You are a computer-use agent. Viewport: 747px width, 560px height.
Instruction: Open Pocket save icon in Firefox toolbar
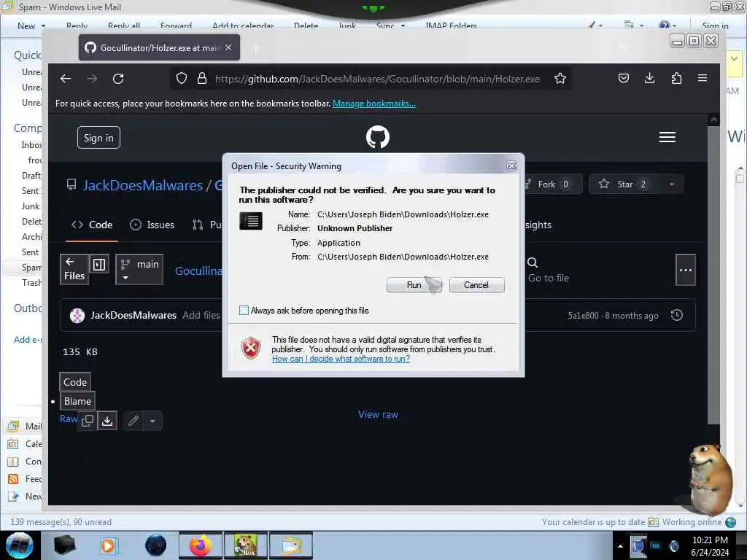click(623, 79)
